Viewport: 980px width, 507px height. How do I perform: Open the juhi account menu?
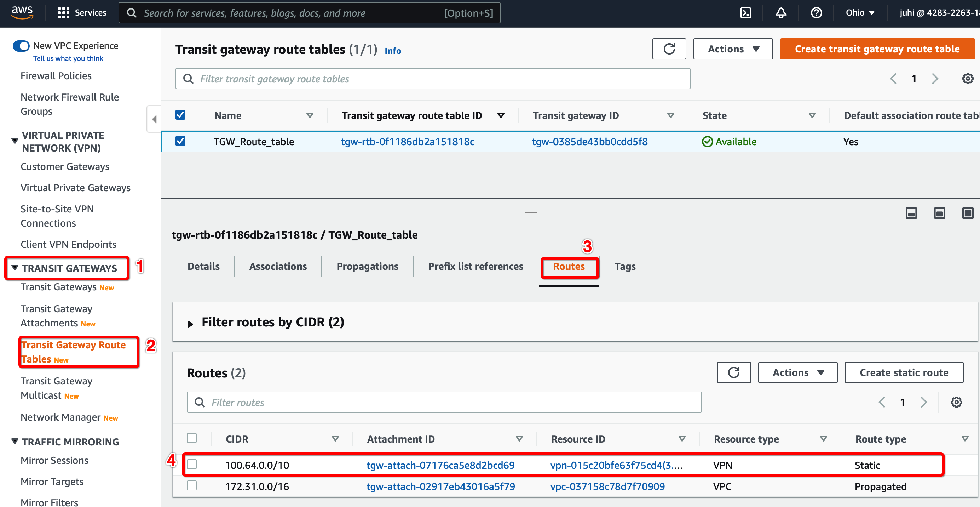click(x=939, y=12)
